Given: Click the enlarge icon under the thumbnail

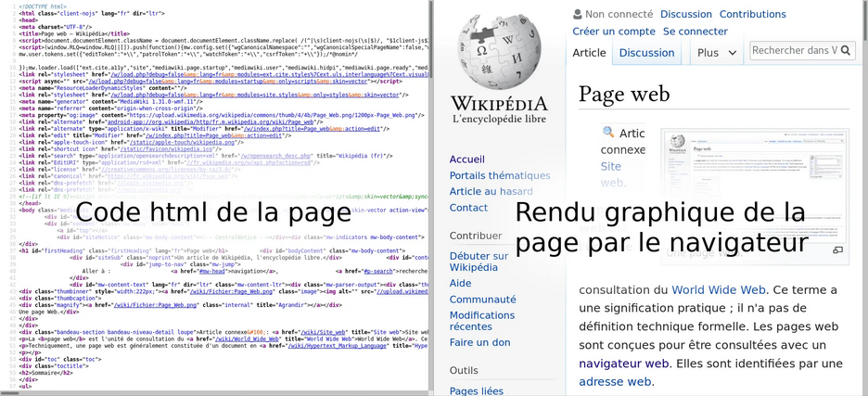Looking at the screenshot, I should (x=837, y=250).
